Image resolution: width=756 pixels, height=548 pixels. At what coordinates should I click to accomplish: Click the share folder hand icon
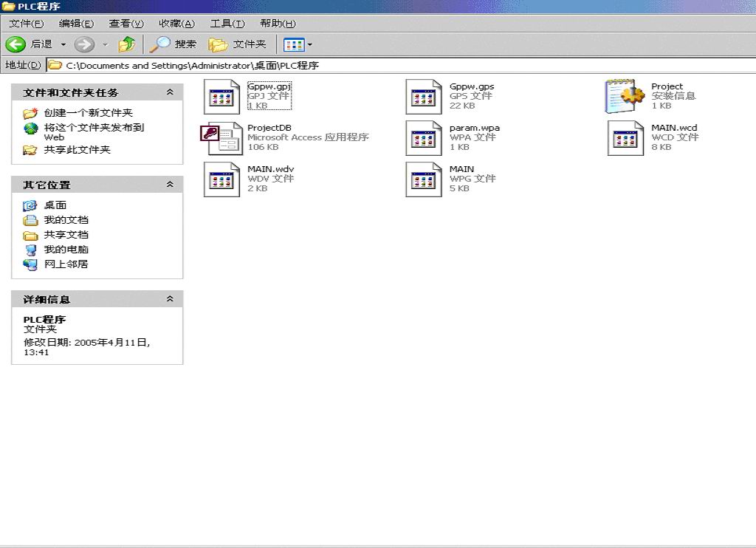point(30,150)
